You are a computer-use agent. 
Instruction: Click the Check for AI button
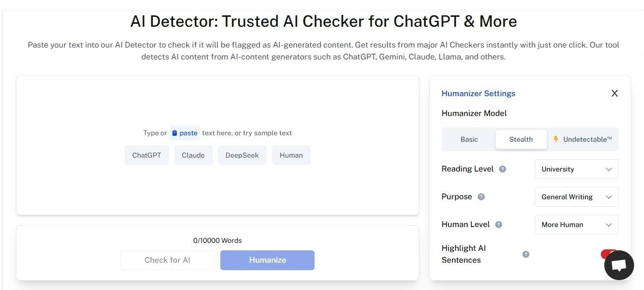(167, 260)
